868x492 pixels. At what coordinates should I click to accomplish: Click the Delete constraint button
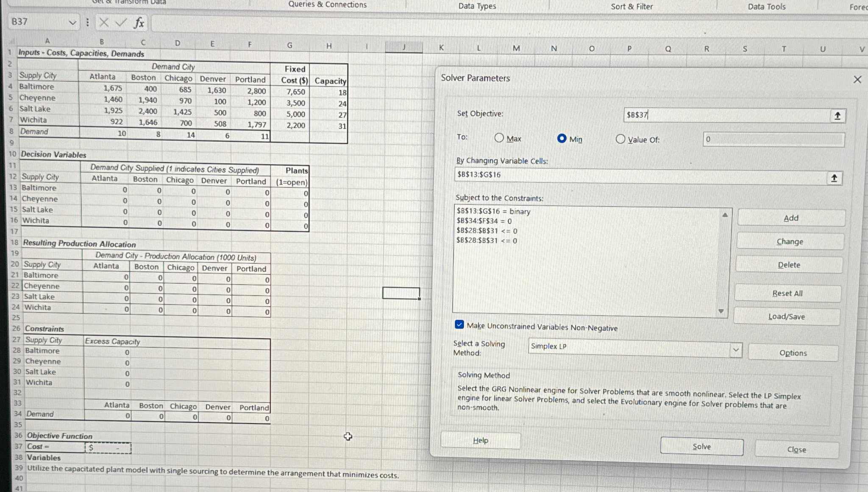tap(789, 265)
